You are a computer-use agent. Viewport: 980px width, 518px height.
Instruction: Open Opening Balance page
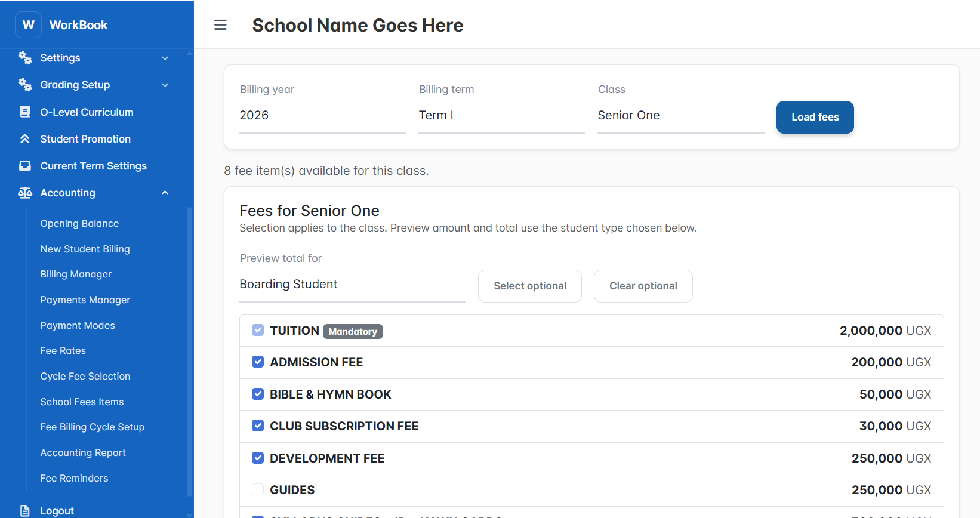(79, 223)
